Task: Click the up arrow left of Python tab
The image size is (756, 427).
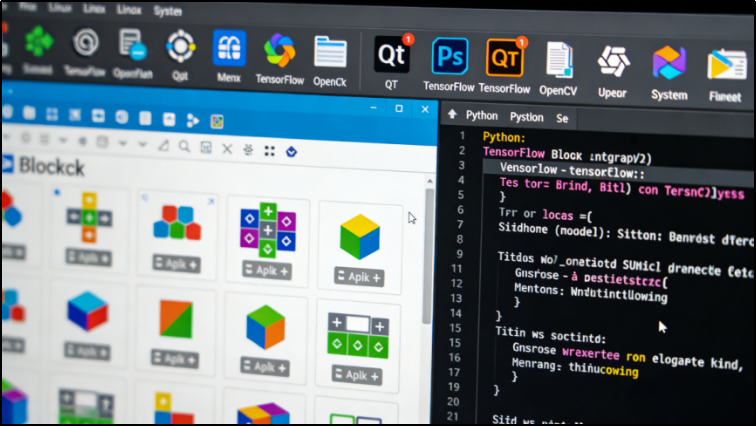Action: click(452, 114)
